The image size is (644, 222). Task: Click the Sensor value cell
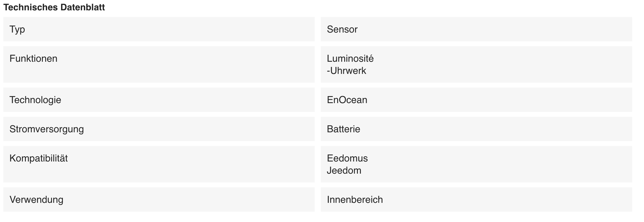(x=476, y=29)
